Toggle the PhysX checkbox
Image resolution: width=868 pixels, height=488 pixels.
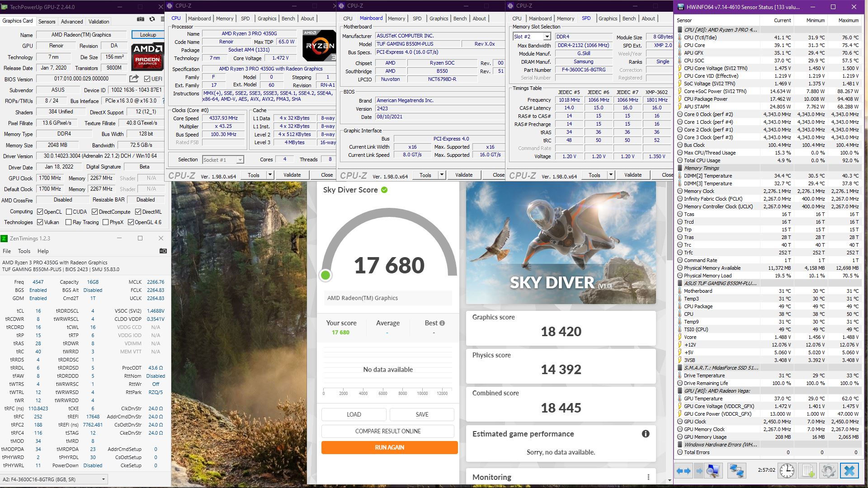click(105, 222)
